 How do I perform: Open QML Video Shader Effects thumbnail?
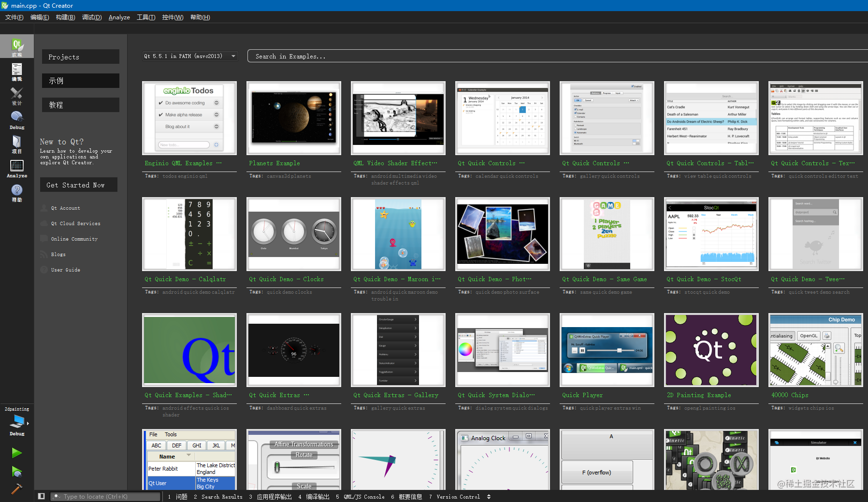(398, 118)
